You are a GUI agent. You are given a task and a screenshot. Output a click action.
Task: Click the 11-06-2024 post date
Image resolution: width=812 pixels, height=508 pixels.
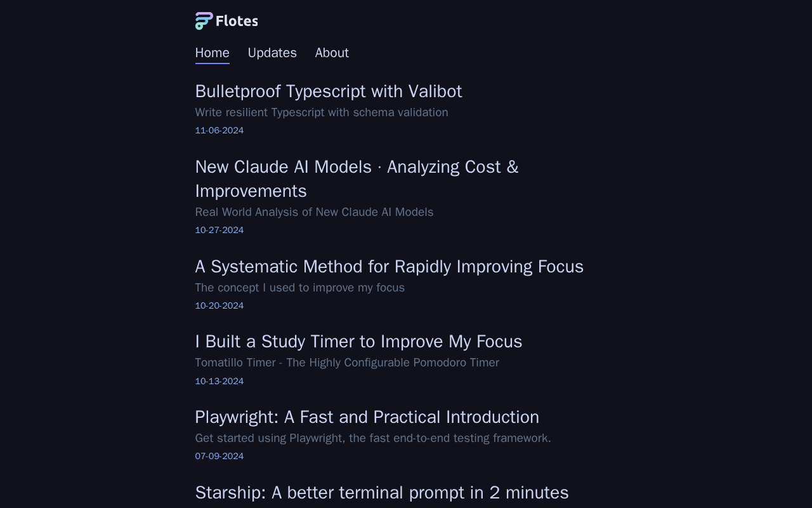[x=219, y=130]
